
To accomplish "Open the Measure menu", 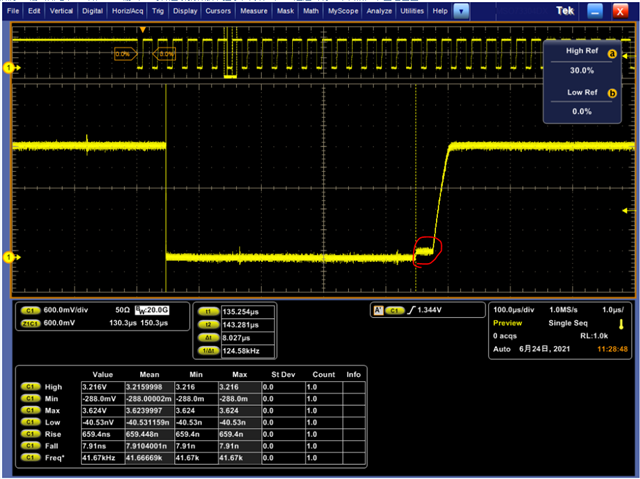I will click(x=254, y=10).
